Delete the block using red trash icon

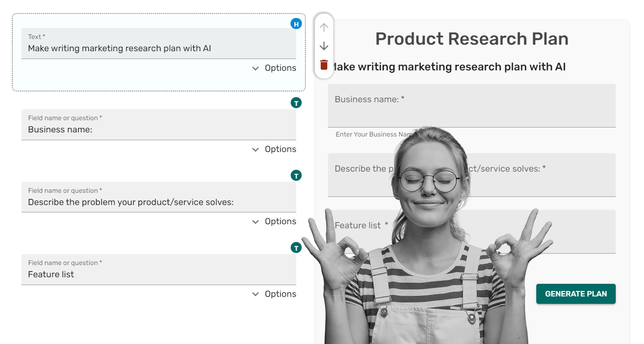click(x=324, y=65)
